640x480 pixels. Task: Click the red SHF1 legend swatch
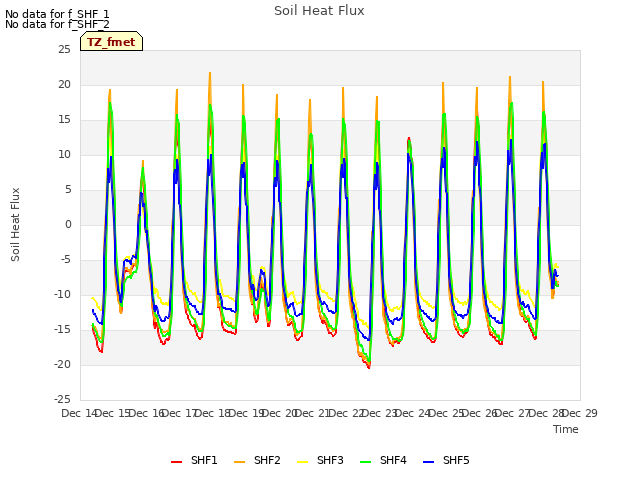click(x=176, y=462)
